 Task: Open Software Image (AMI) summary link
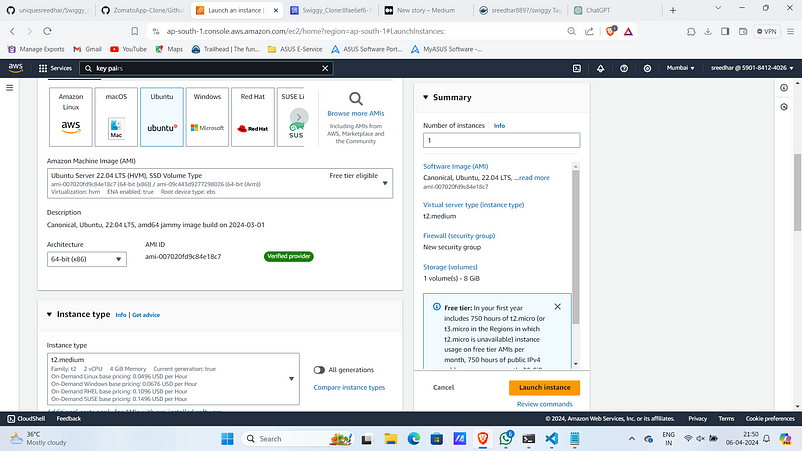(x=455, y=166)
